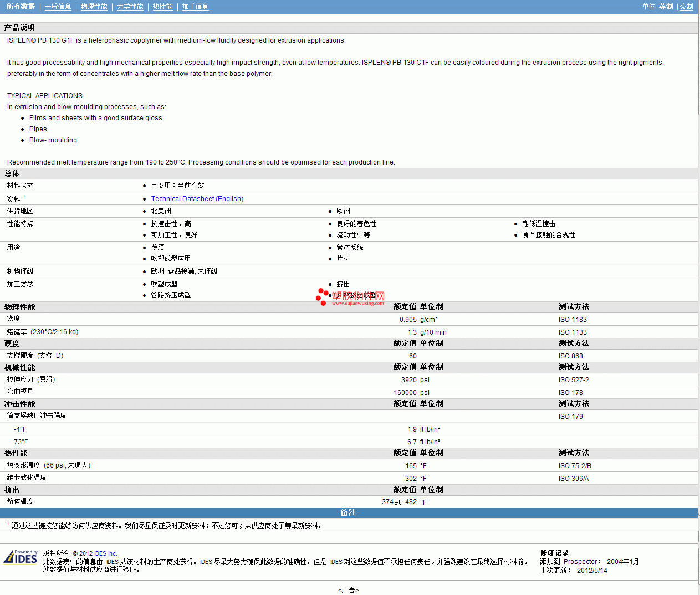Click the 吹塑成型应用 usage entry
Viewport: 700px width, 595px height.
pos(171,259)
